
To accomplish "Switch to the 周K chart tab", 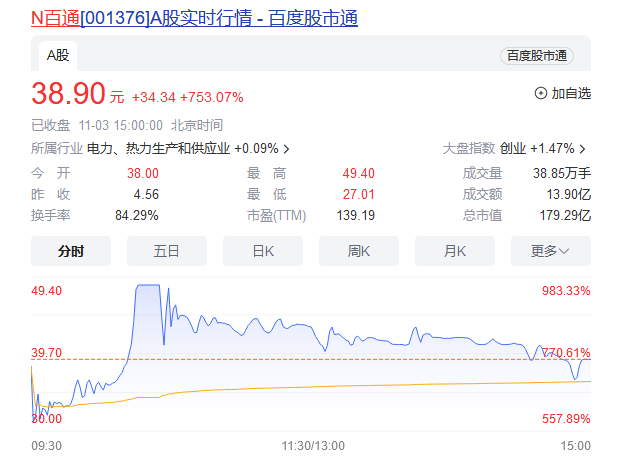I will (x=359, y=251).
